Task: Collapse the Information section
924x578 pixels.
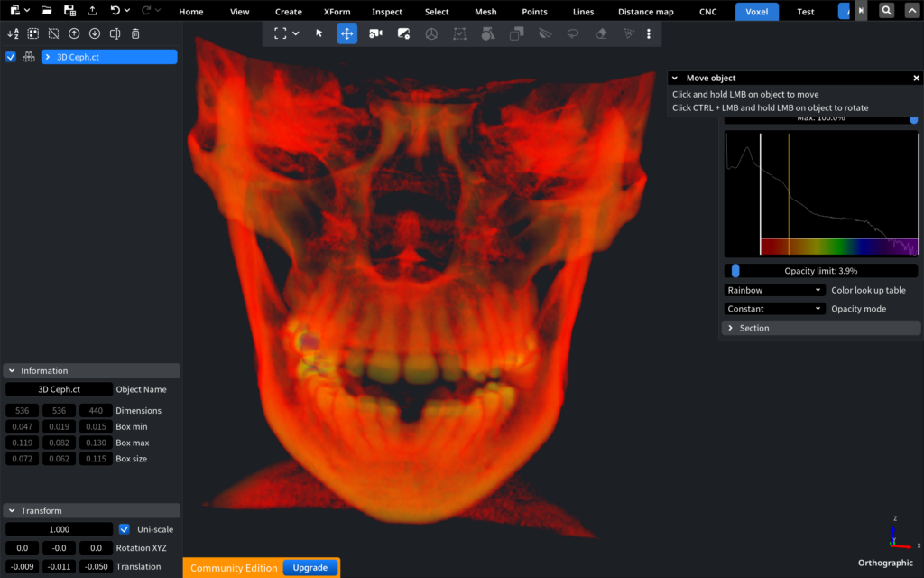Action: click(x=11, y=370)
